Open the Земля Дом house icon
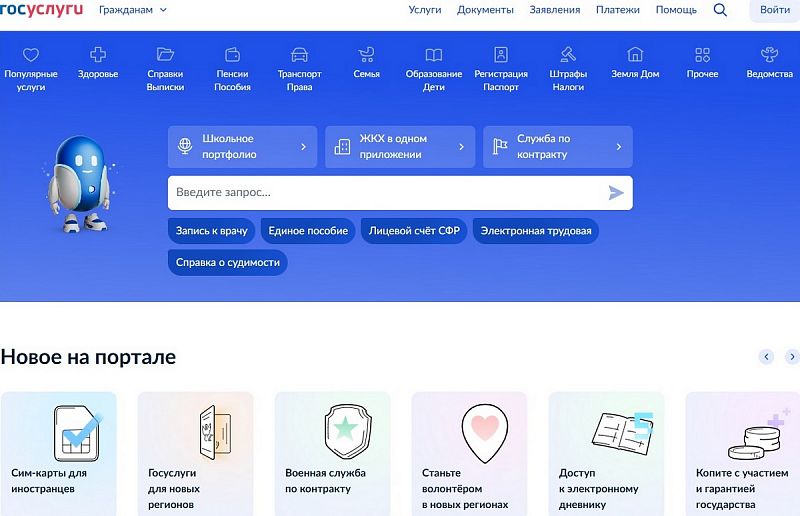 pyautogui.click(x=635, y=54)
